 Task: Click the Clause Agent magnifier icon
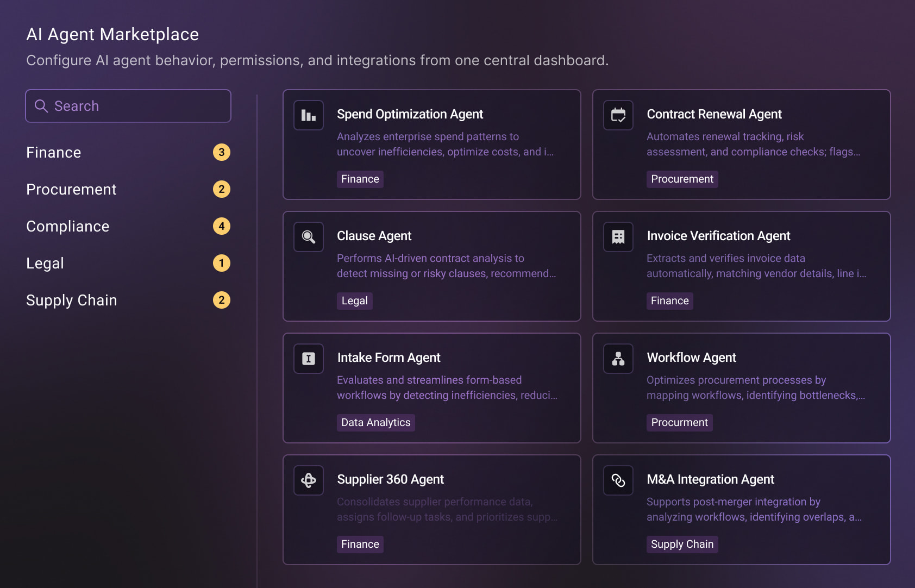coord(309,237)
